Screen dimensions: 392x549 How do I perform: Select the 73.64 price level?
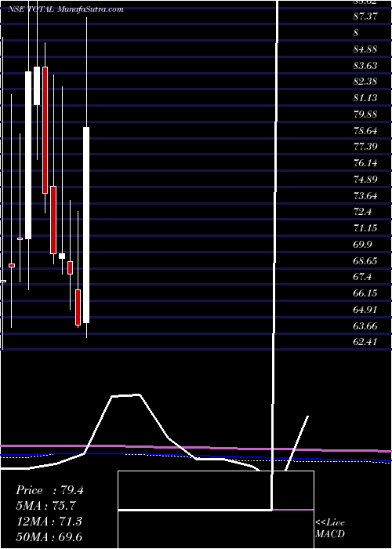click(365, 196)
